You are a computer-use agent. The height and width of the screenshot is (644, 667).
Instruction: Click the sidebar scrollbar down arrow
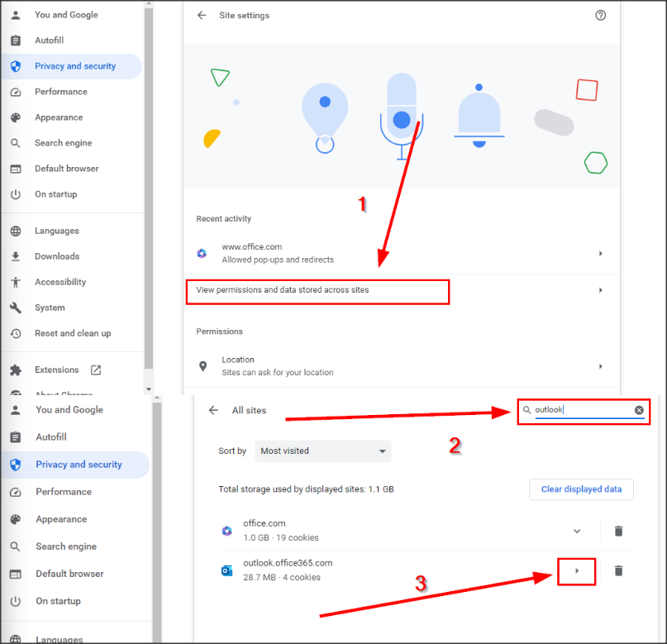149,389
